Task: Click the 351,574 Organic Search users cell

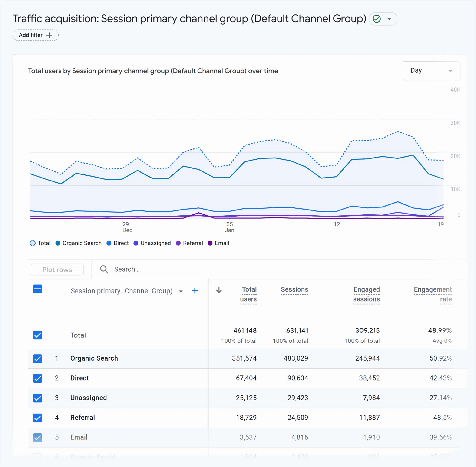Action: point(244,358)
